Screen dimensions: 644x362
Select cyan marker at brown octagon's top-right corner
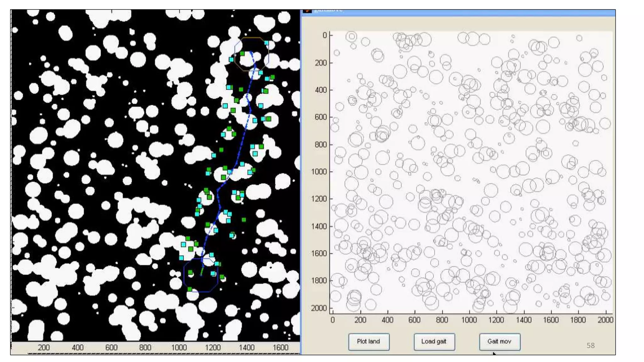point(267,43)
